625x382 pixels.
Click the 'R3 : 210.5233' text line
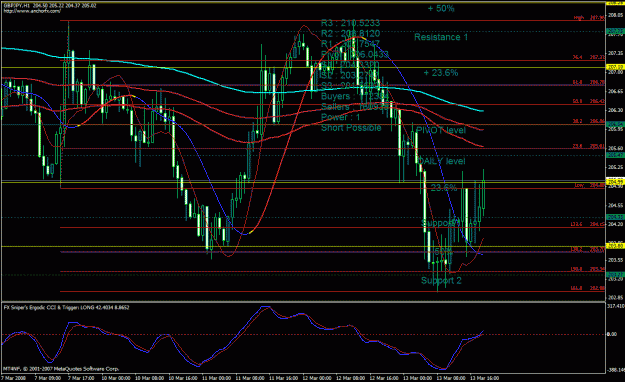pyautogui.click(x=350, y=23)
